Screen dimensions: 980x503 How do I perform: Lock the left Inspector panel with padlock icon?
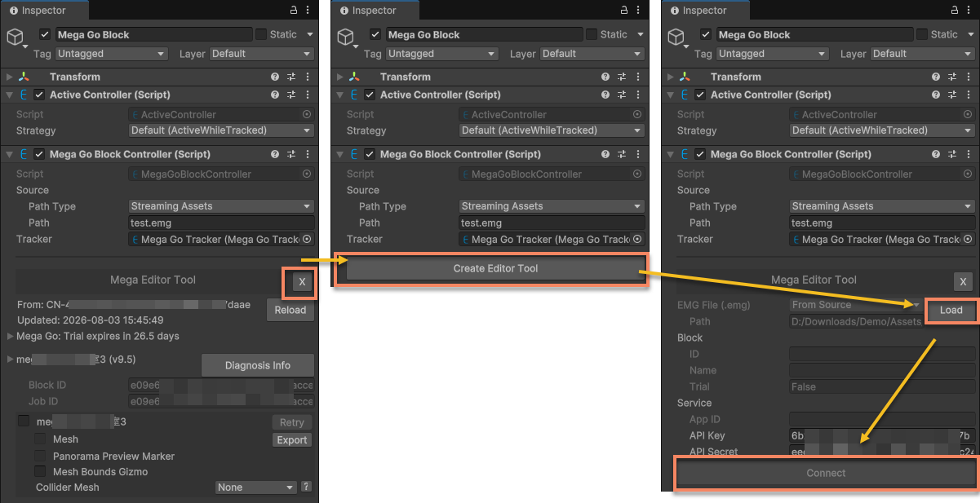click(294, 10)
